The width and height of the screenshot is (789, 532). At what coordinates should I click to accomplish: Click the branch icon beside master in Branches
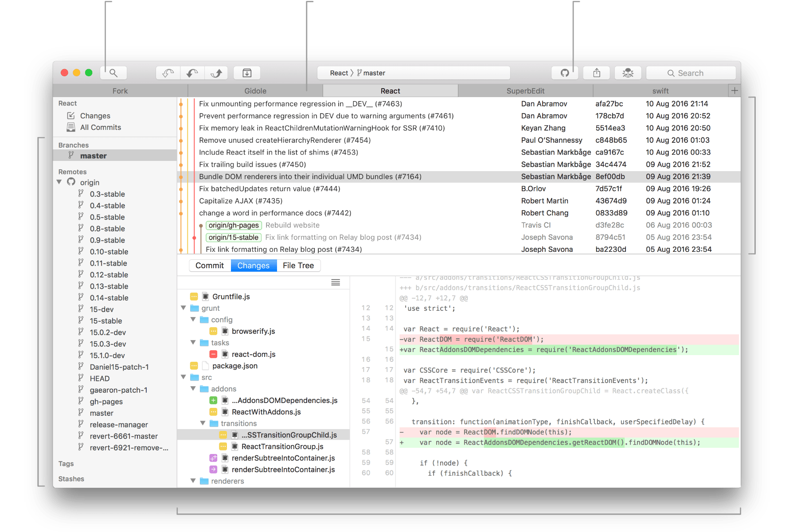(71, 155)
